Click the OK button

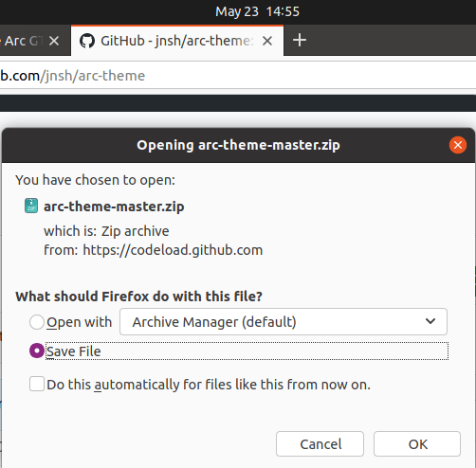[x=417, y=444]
